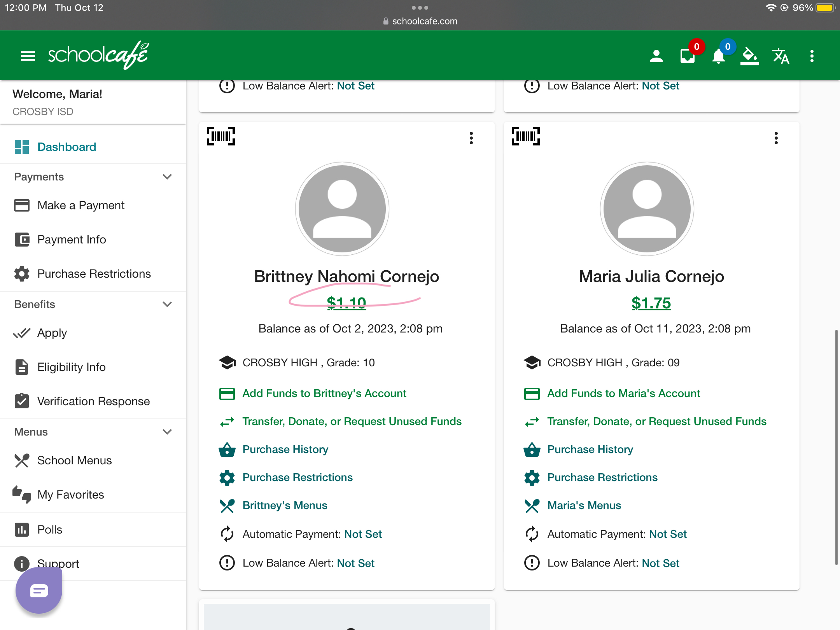The height and width of the screenshot is (630, 840).
Task: Click the color theme fill icon
Action: [x=749, y=56]
